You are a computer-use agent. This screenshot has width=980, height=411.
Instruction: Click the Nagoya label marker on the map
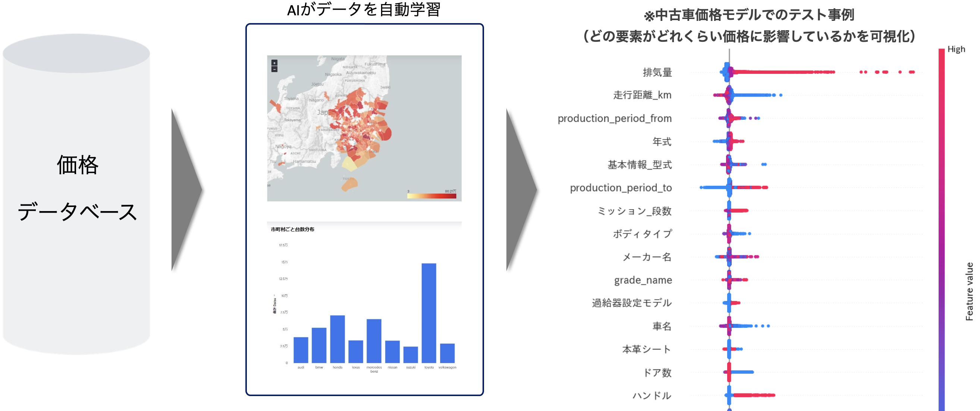tap(284, 147)
